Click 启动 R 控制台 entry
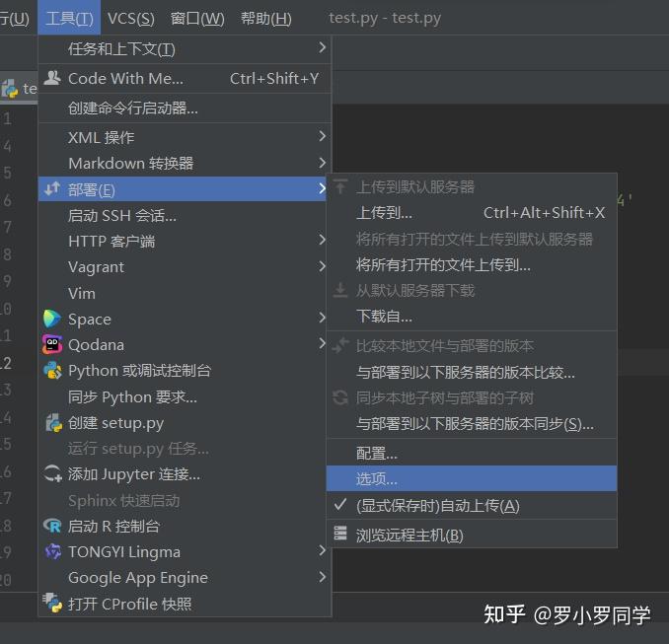 coord(185,526)
